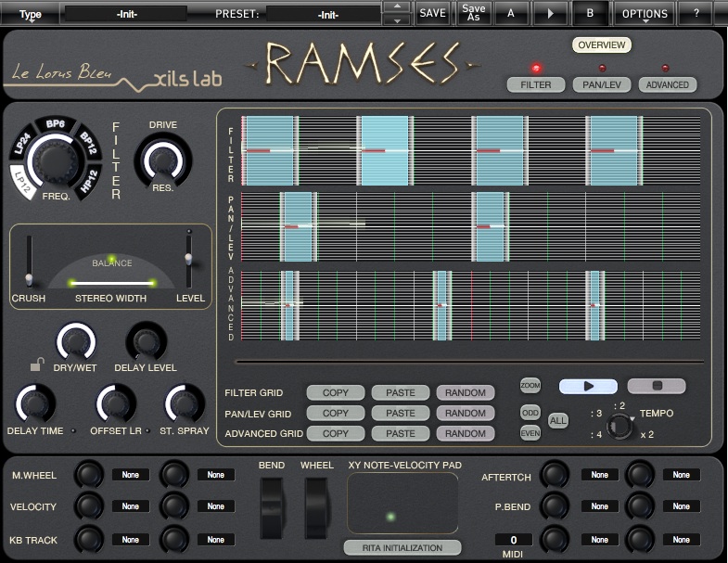Click RANDOM for the Filter Grid

point(465,392)
